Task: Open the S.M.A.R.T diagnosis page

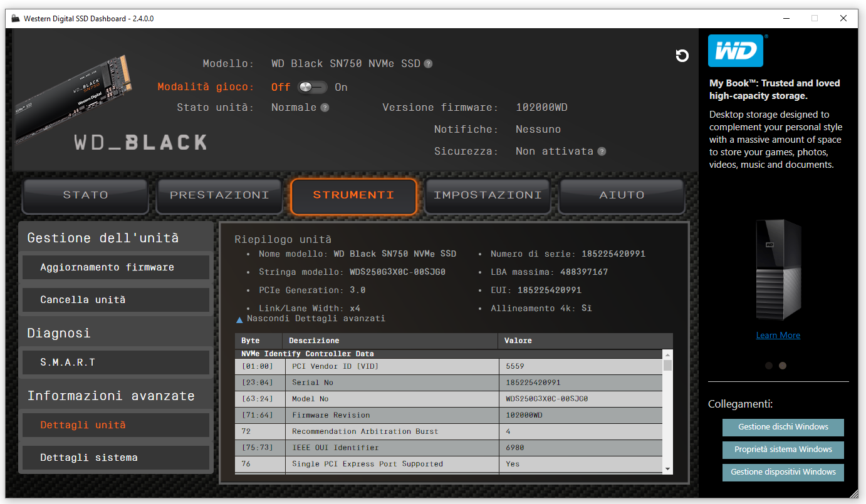Action: pos(116,363)
